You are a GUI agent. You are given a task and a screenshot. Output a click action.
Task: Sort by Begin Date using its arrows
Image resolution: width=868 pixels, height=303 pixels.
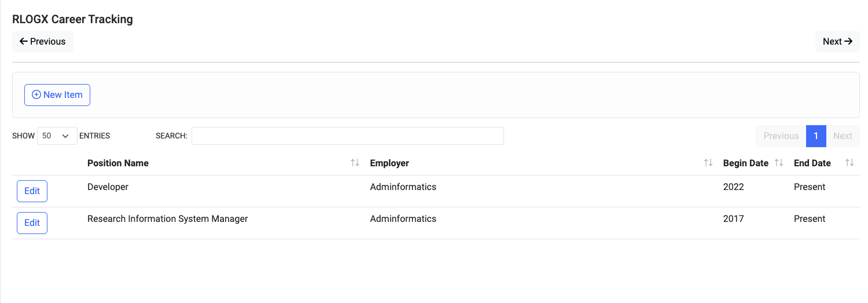[779, 163]
